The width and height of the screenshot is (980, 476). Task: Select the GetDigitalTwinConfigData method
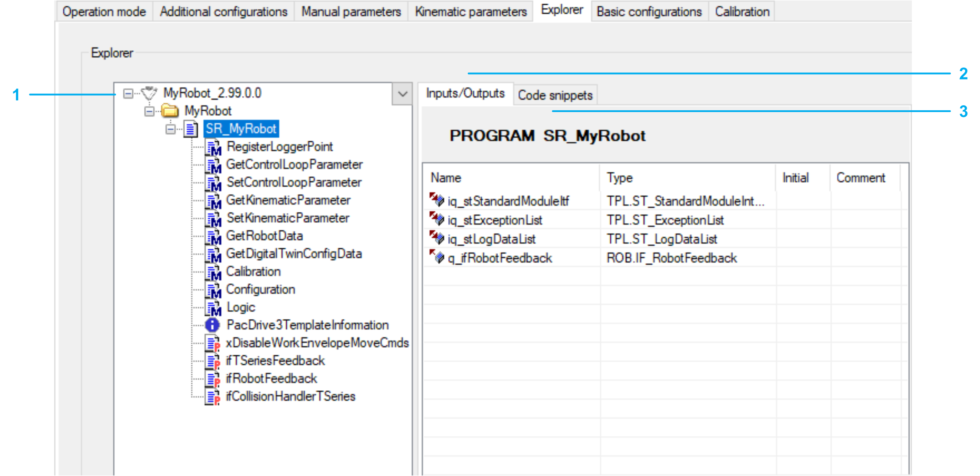(x=294, y=254)
